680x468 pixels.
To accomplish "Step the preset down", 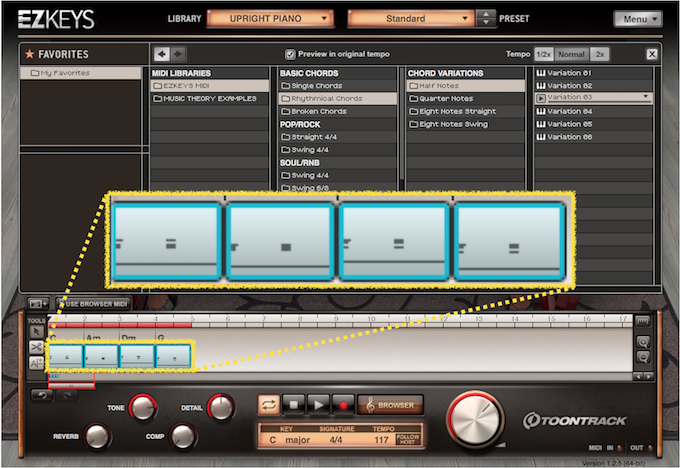I will coord(486,22).
